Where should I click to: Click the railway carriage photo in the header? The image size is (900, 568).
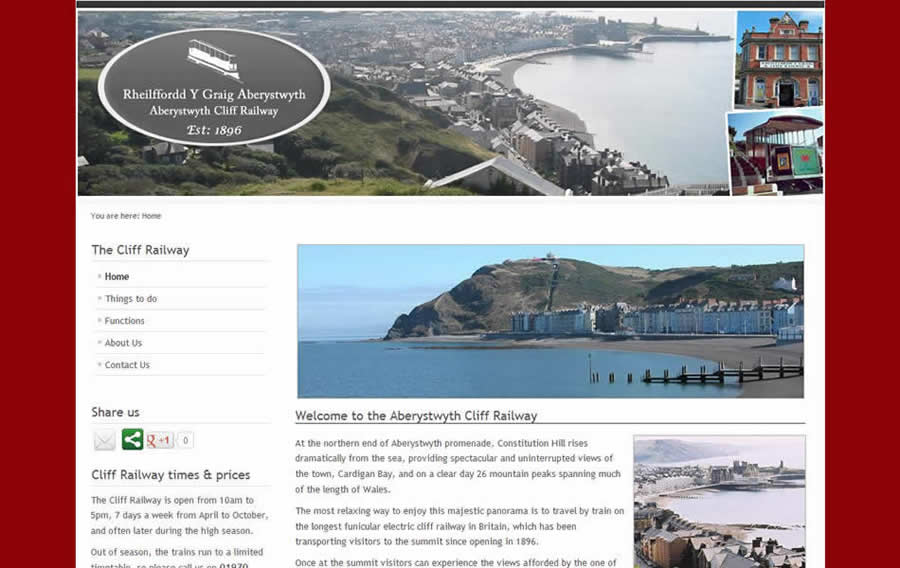776,152
